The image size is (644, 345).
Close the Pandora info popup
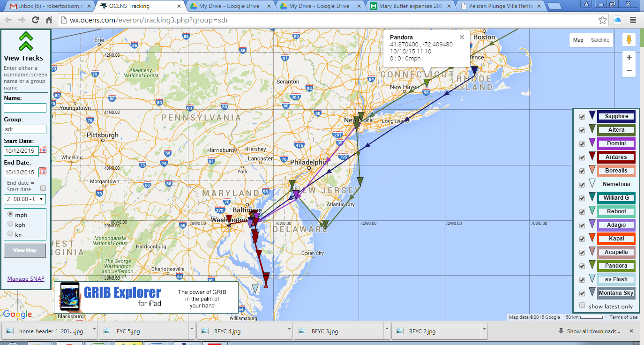pos(462,37)
